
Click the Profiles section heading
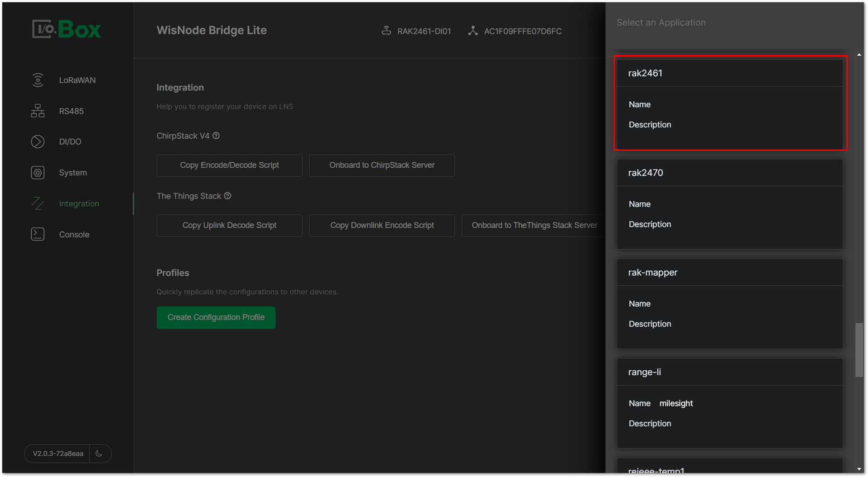[173, 273]
